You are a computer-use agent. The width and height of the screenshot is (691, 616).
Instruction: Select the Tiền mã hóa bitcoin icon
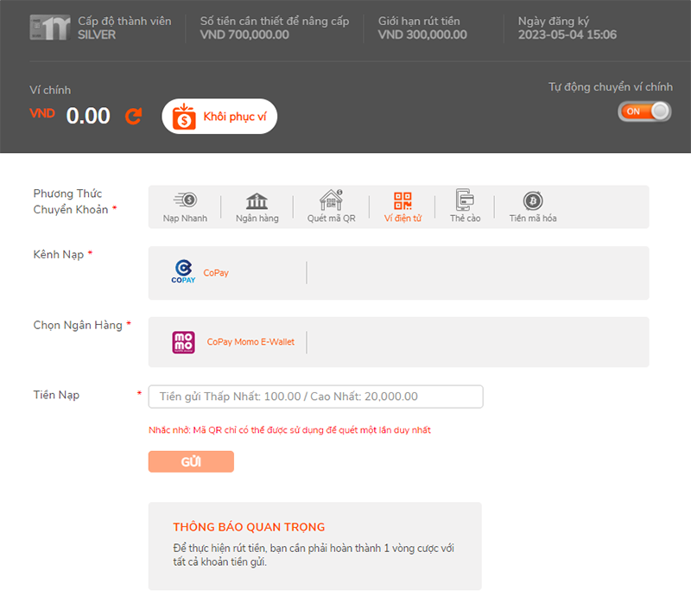[532, 200]
